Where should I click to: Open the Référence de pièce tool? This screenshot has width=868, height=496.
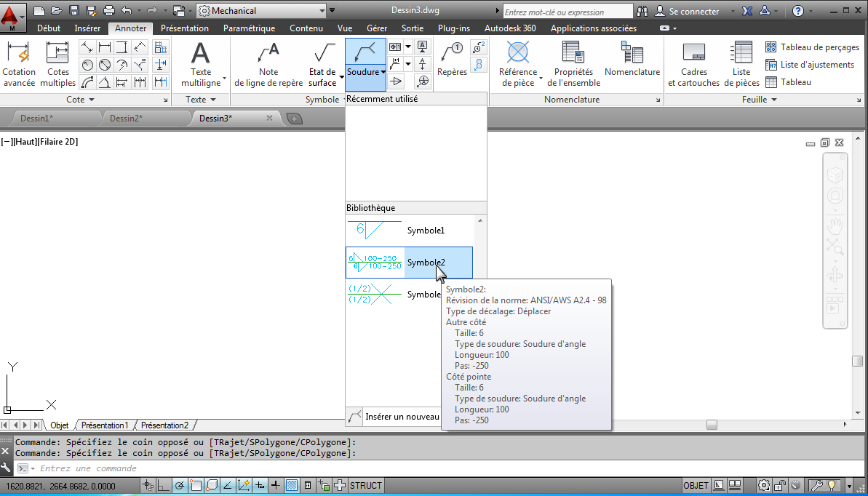[517, 64]
